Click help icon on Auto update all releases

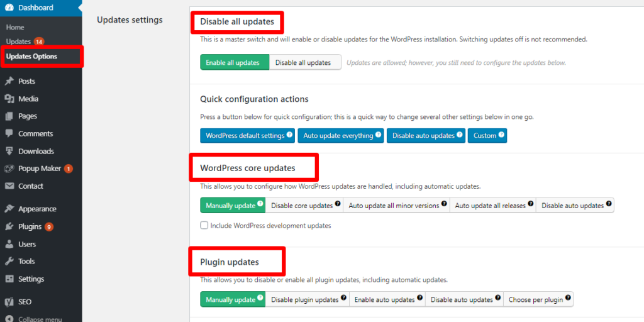531,204
